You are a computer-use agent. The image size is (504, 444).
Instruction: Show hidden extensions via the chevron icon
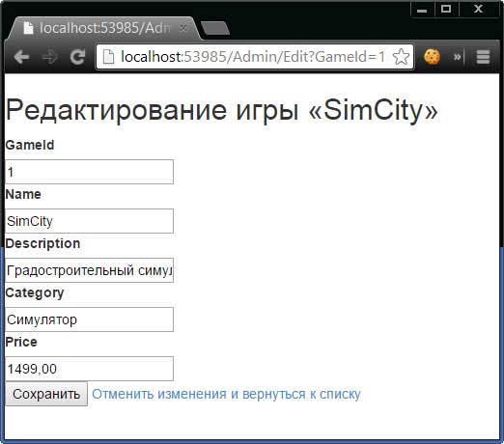tap(457, 57)
